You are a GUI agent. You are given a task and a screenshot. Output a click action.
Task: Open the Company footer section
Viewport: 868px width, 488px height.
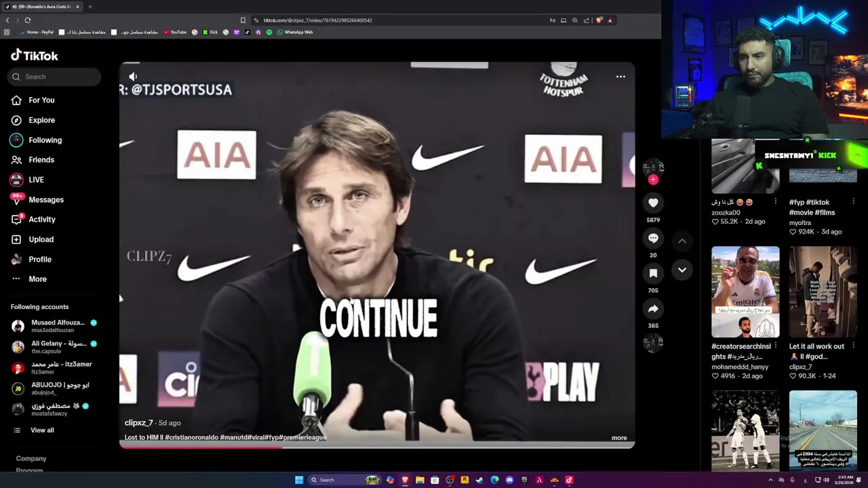point(31,459)
